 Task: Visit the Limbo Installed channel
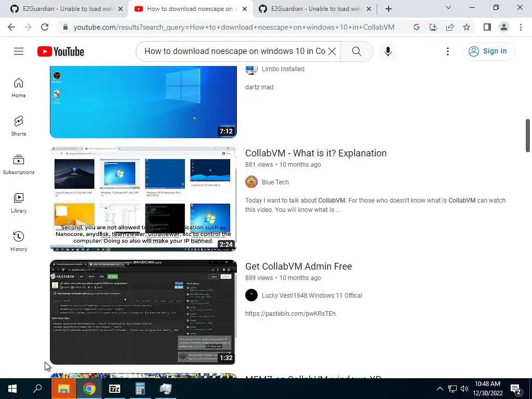(283, 69)
